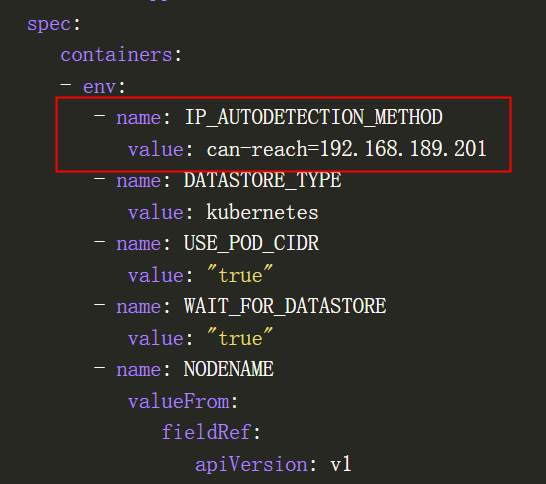Select the WAIT_FOR_DATASTORE env name
Image resolution: width=546 pixels, height=484 pixels.
point(285,306)
